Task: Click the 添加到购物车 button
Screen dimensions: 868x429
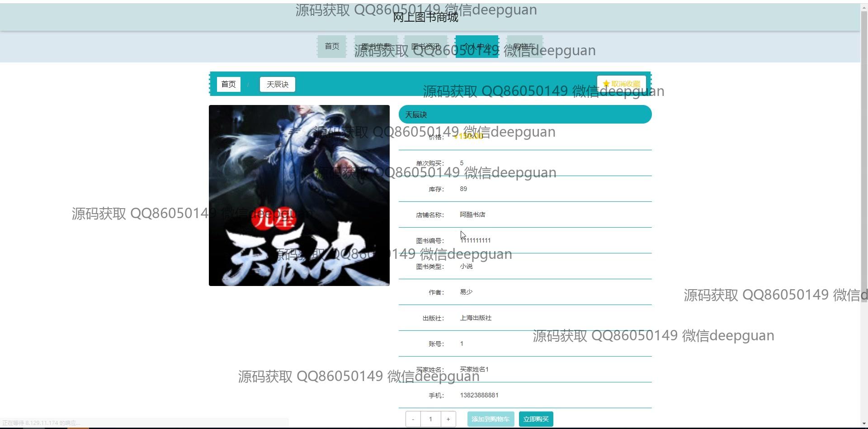Action: (491, 419)
